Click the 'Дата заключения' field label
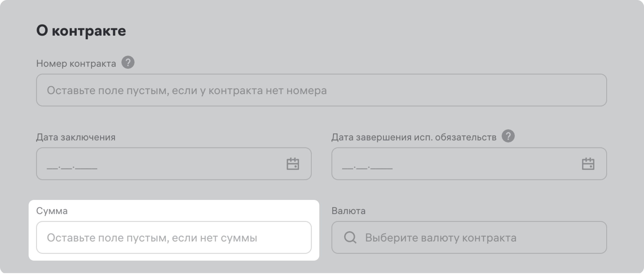The image size is (644, 274). [76, 137]
